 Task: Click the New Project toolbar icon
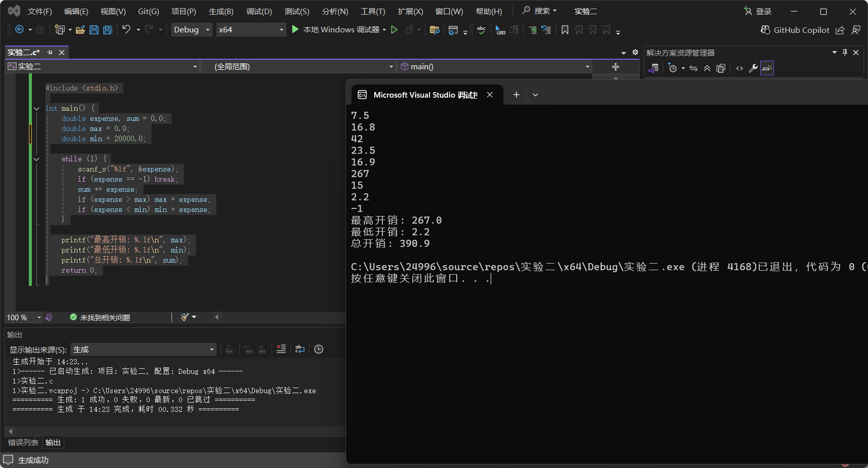pyautogui.click(x=60, y=30)
